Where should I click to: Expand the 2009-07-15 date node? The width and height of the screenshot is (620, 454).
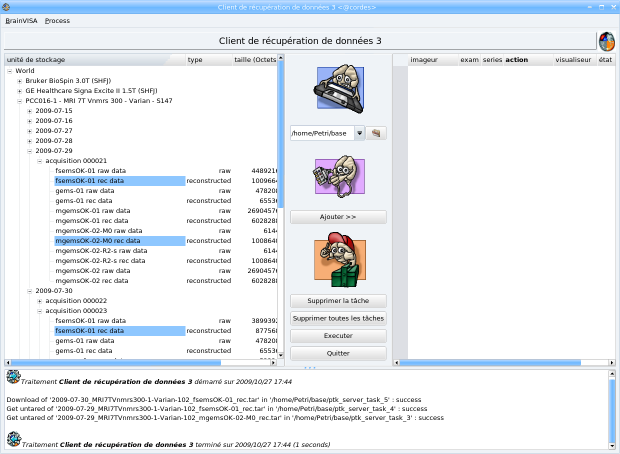pos(30,110)
